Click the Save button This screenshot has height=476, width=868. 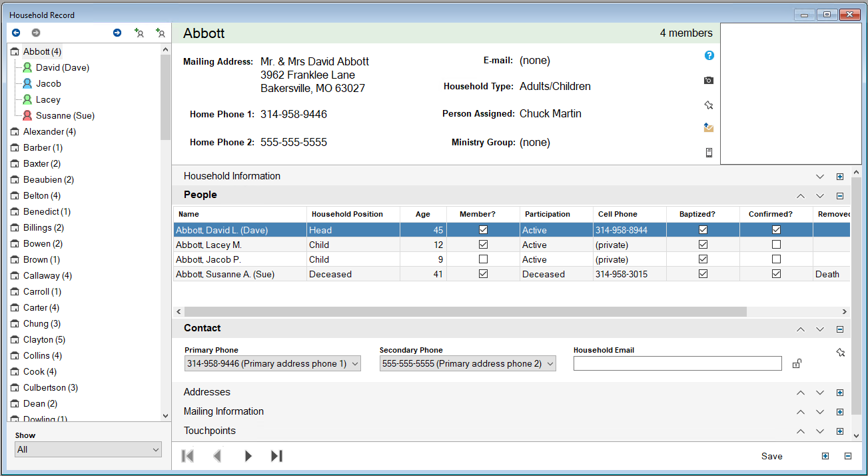click(x=772, y=456)
